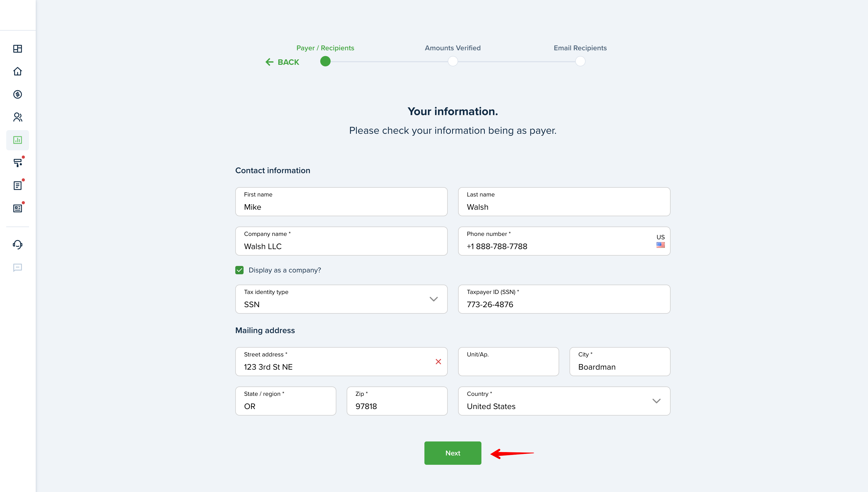Image resolution: width=868 pixels, height=492 pixels.
Task: Click the support headset icon
Action: tap(18, 244)
